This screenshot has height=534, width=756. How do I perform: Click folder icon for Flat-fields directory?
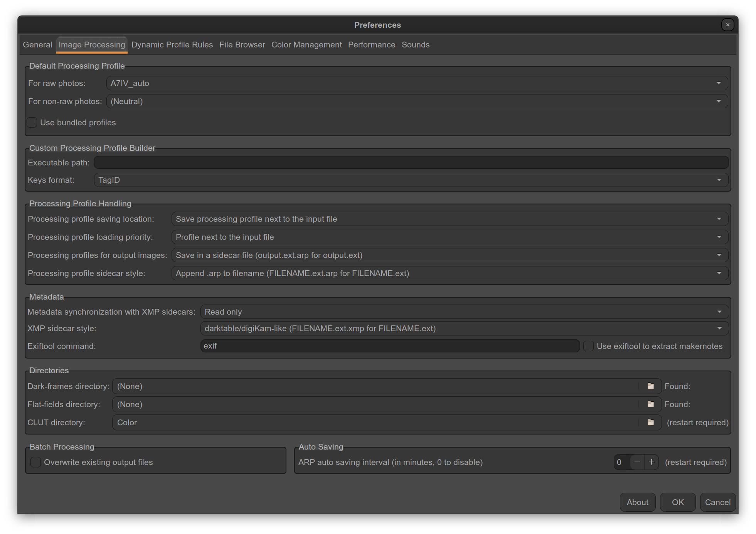[650, 404]
